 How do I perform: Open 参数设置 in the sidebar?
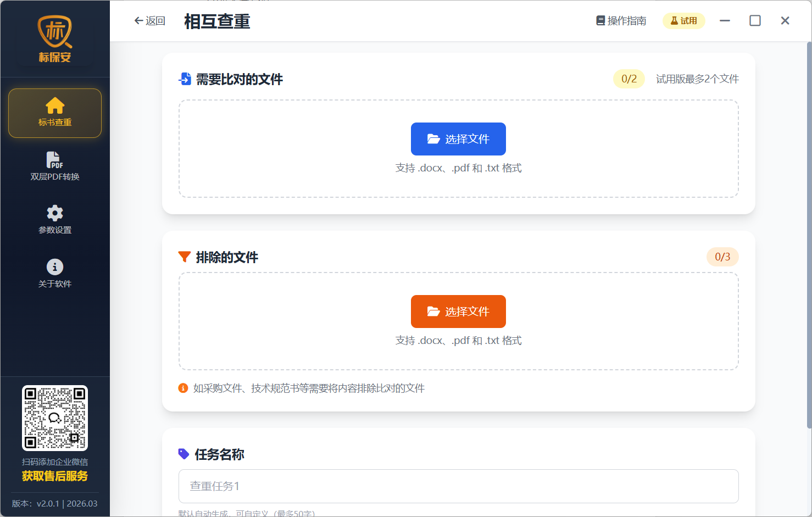[x=55, y=220]
